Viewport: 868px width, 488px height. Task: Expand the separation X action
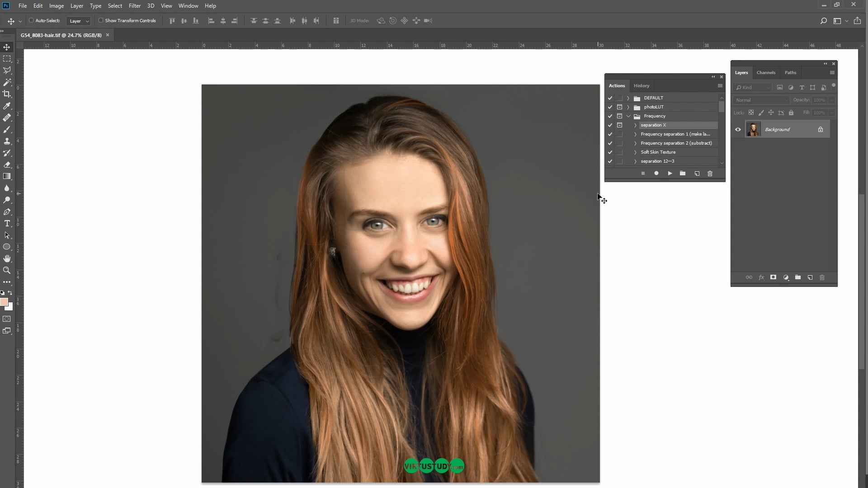coord(635,125)
